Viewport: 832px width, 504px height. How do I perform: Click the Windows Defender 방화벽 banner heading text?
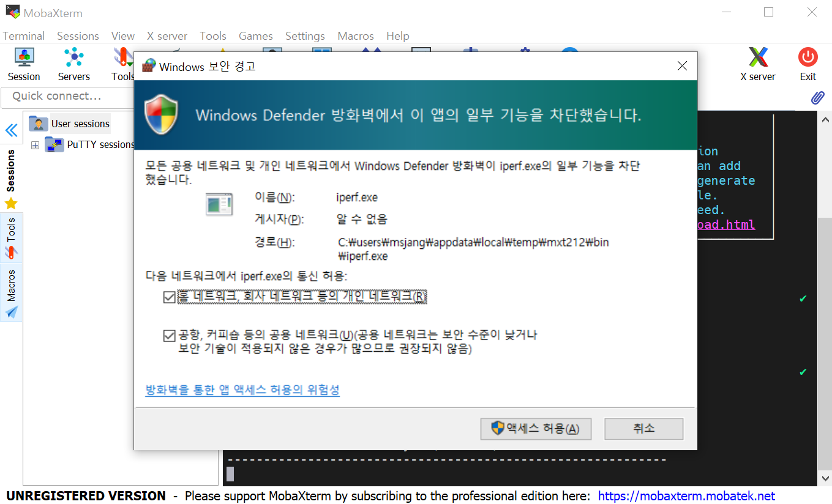[x=418, y=115]
